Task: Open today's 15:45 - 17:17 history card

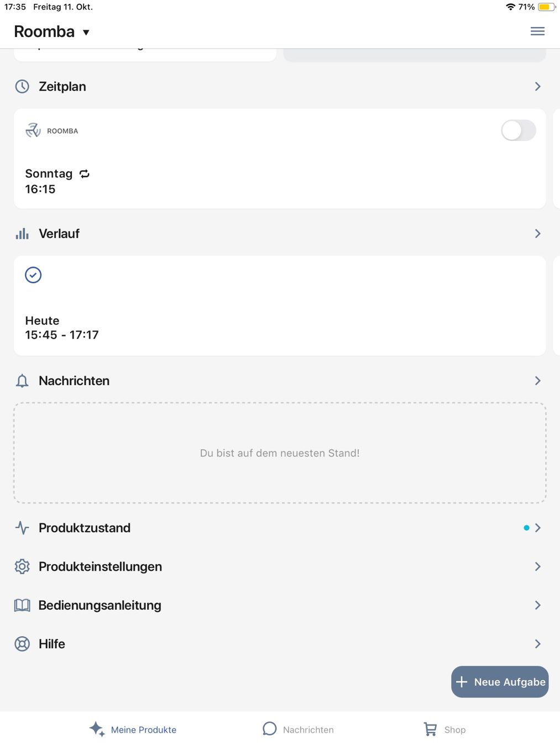Action: pos(280,306)
